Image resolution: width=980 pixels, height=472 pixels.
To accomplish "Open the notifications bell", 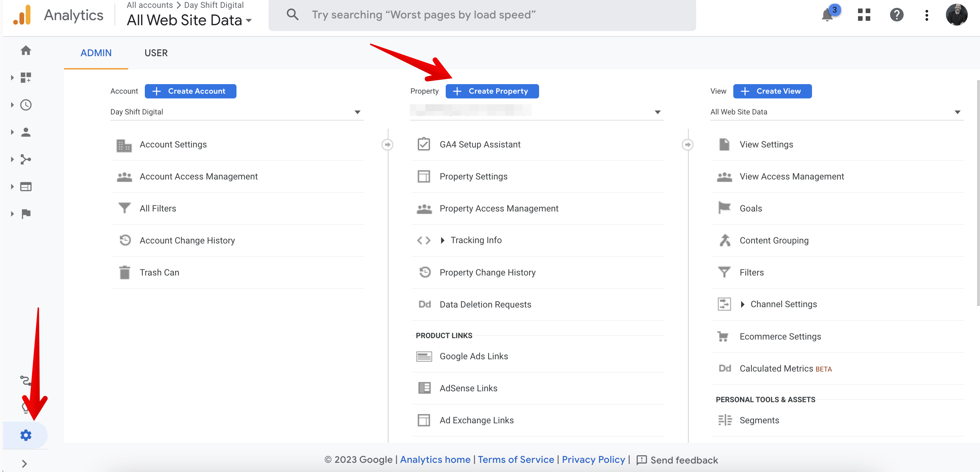I will [x=827, y=15].
